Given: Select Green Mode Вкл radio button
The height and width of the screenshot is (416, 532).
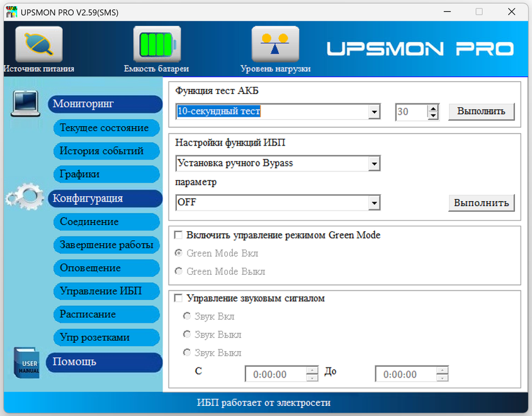Looking at the screenshot, I should pos(178,253).
